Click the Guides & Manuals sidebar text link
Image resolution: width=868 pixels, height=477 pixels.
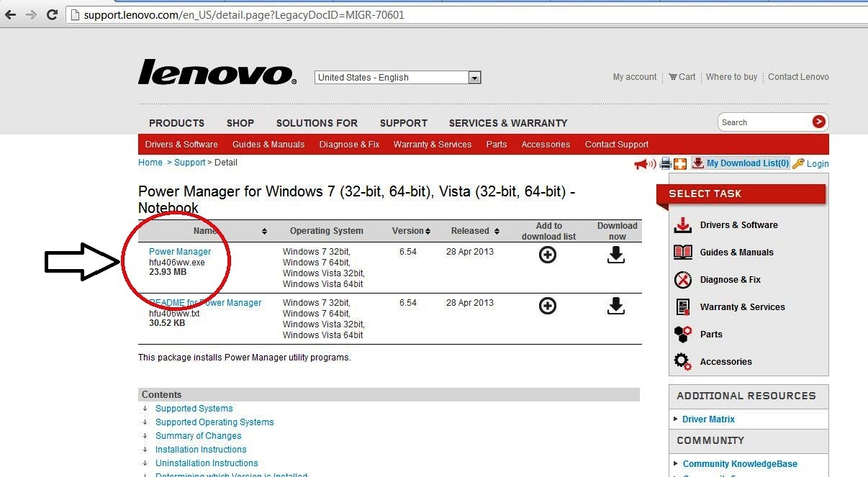[x=737, y=253]
